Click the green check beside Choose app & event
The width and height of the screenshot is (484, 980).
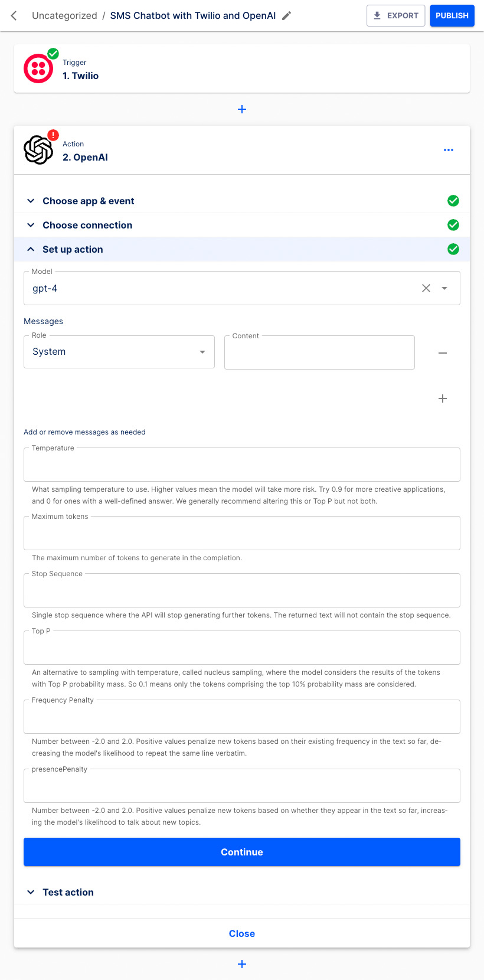[x=453, y=201]
